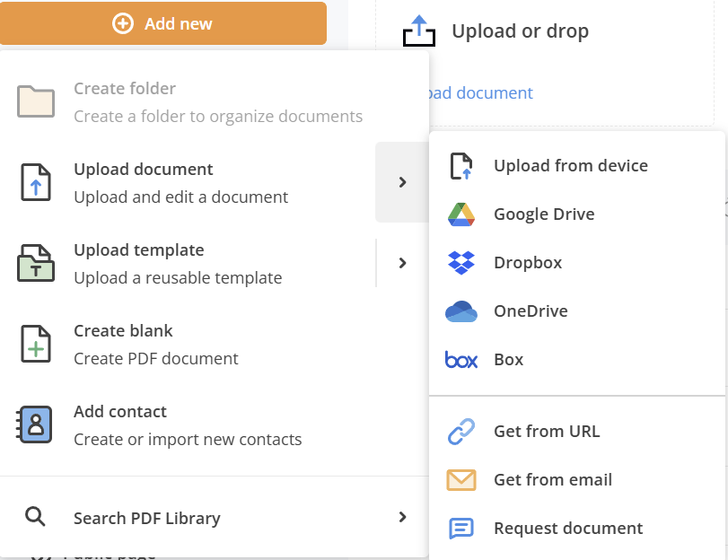This screenshot has height=560, width=728.
Task: Click 'Upload and edit a document' description
Action: (181, 197)
